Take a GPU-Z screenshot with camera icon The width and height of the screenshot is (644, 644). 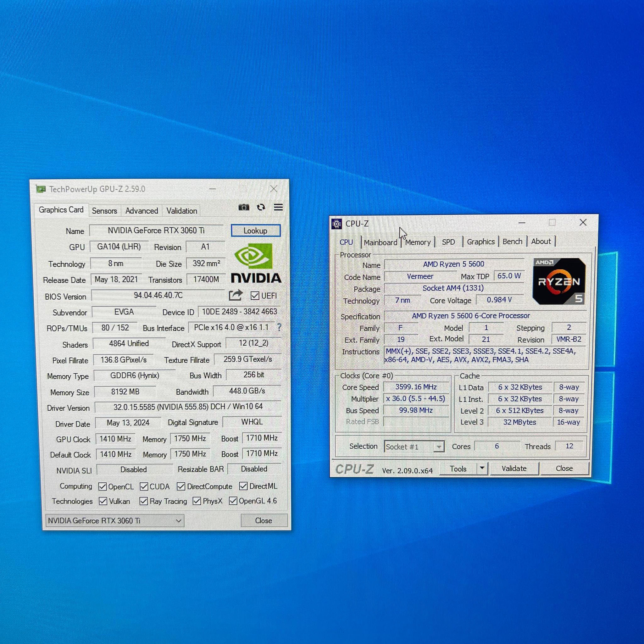pyautogui.click(x=244, y=207)
